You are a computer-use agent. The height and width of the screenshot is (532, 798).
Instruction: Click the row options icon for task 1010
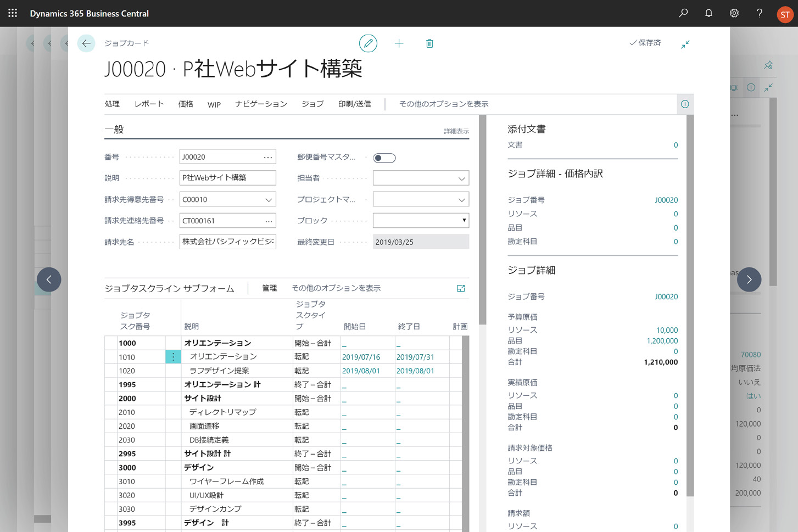pos(173,357)
